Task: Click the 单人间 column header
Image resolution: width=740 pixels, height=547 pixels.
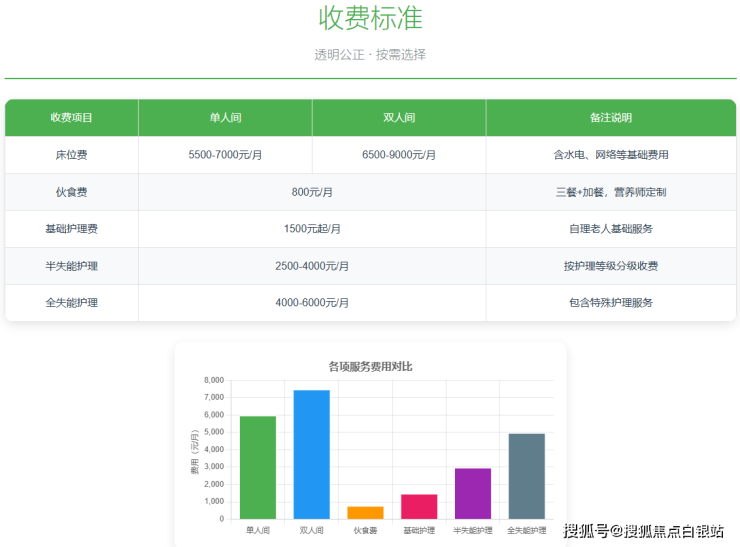Action: [225, 118]
